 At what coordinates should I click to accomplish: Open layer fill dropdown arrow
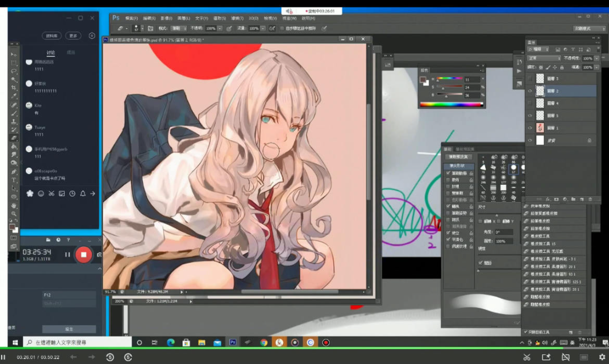coord(596,68)
